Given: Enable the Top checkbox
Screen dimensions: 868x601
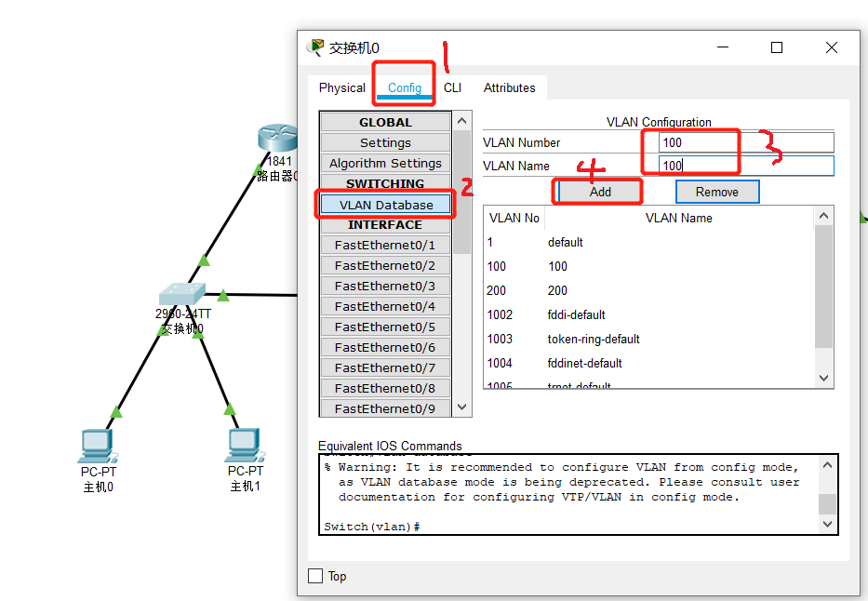Looking at the screenshot, I should pyautogui.click(x=315, y=575).
